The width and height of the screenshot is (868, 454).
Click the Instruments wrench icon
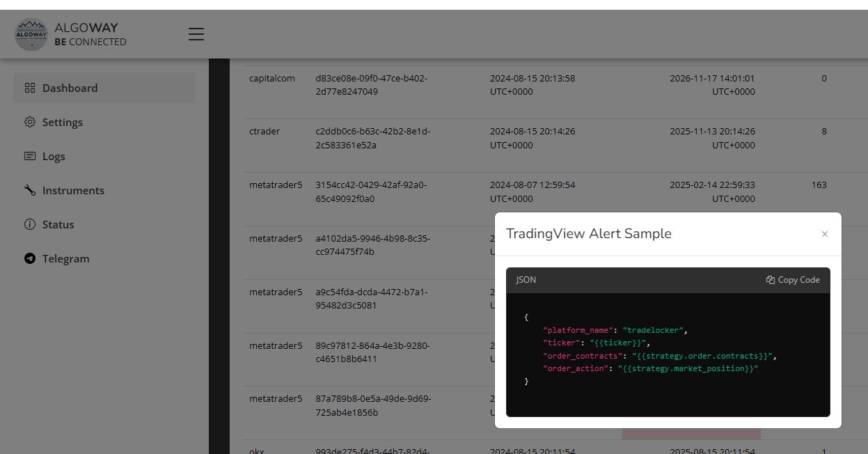click(30, 190)
